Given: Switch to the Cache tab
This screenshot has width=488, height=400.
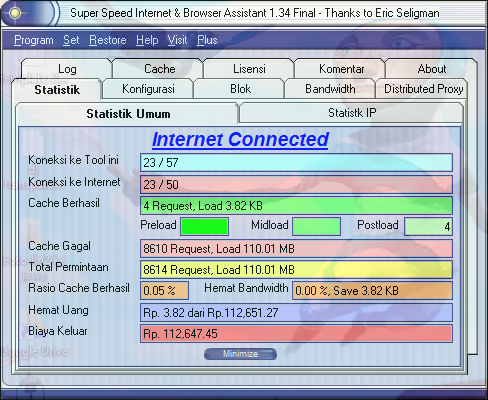Looking at the screenshot, I should coord(159,69).
